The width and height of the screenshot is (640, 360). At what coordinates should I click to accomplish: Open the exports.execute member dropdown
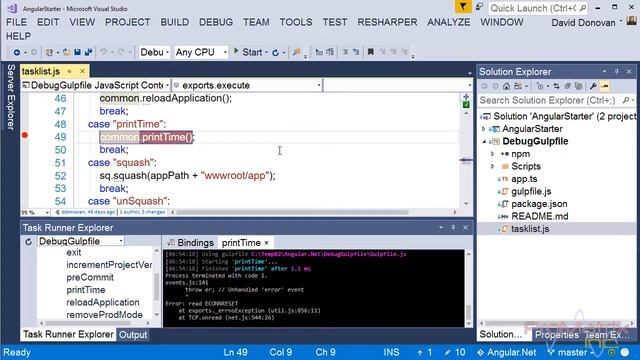[x=247, y=85]
